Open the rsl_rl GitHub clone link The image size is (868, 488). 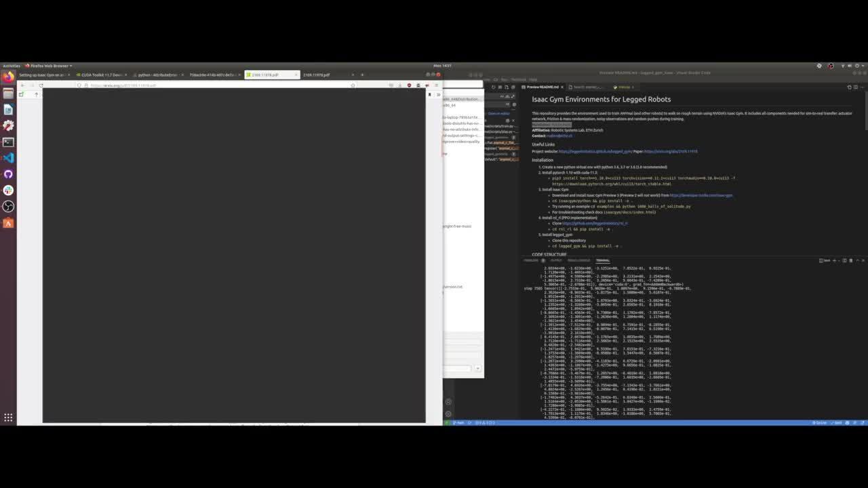595,223
